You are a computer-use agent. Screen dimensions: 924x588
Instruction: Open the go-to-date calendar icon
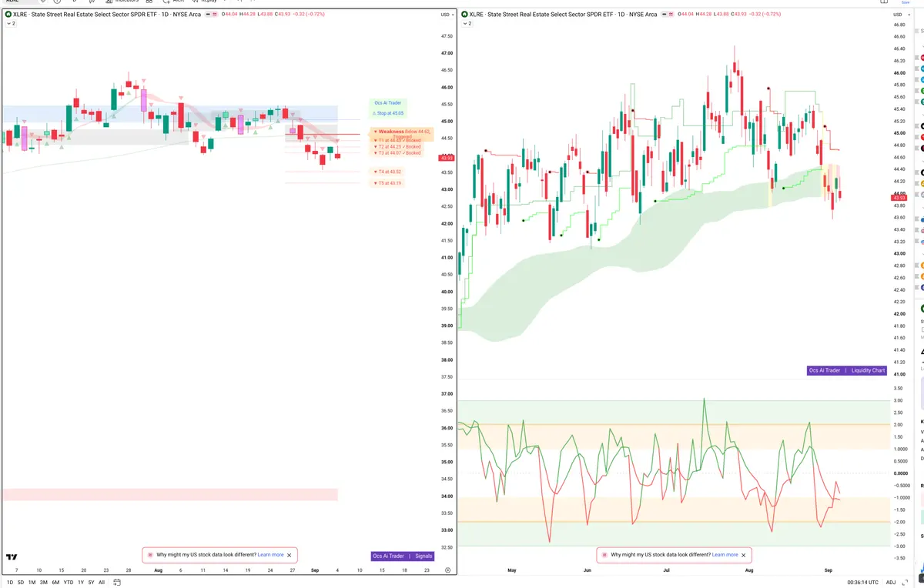(x=117, y=582)
